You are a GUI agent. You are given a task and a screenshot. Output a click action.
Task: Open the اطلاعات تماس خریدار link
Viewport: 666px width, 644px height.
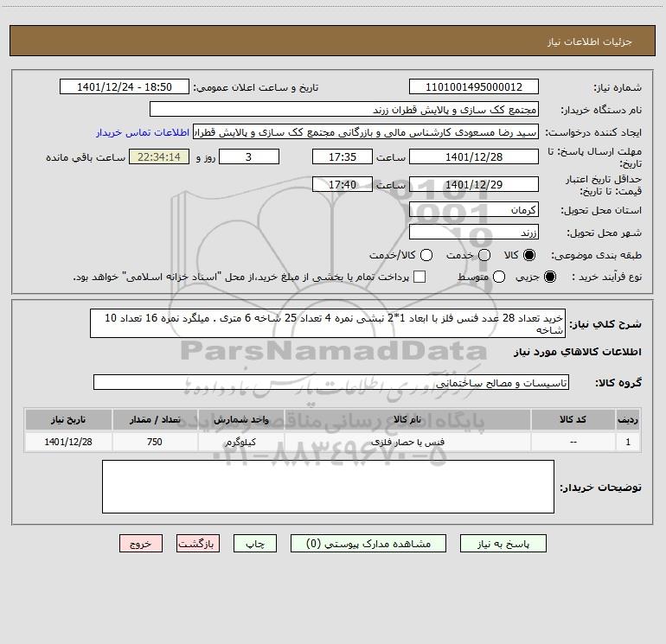pos(143,132)
